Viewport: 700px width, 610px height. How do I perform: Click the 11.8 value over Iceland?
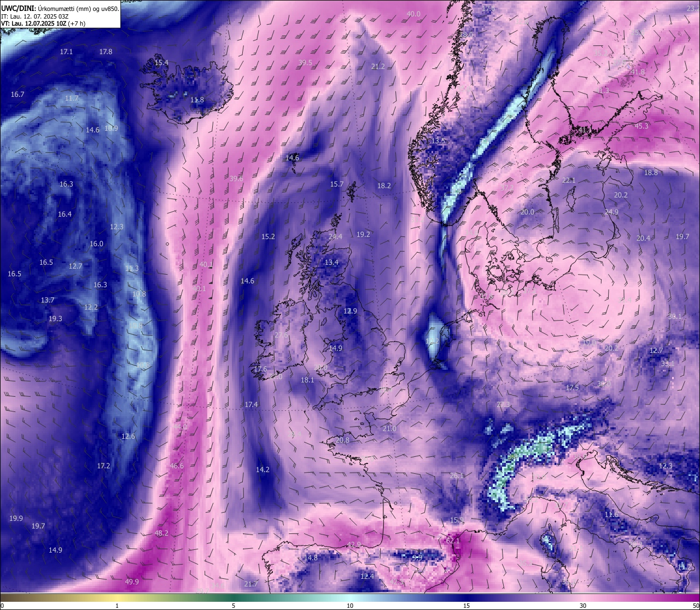pos(197,100)
